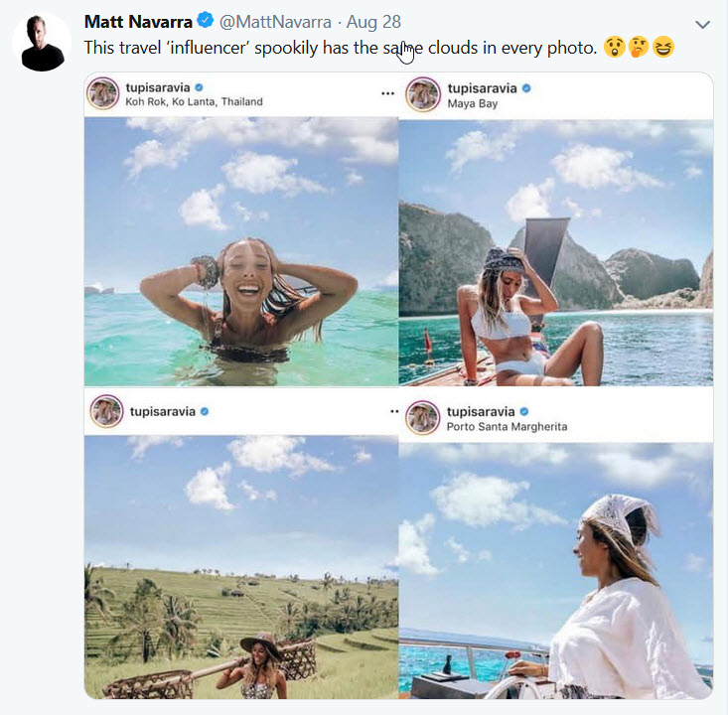Click verified badge in the Maya Bay post
The height and width of the screenshot is (715, 728).
526,88
